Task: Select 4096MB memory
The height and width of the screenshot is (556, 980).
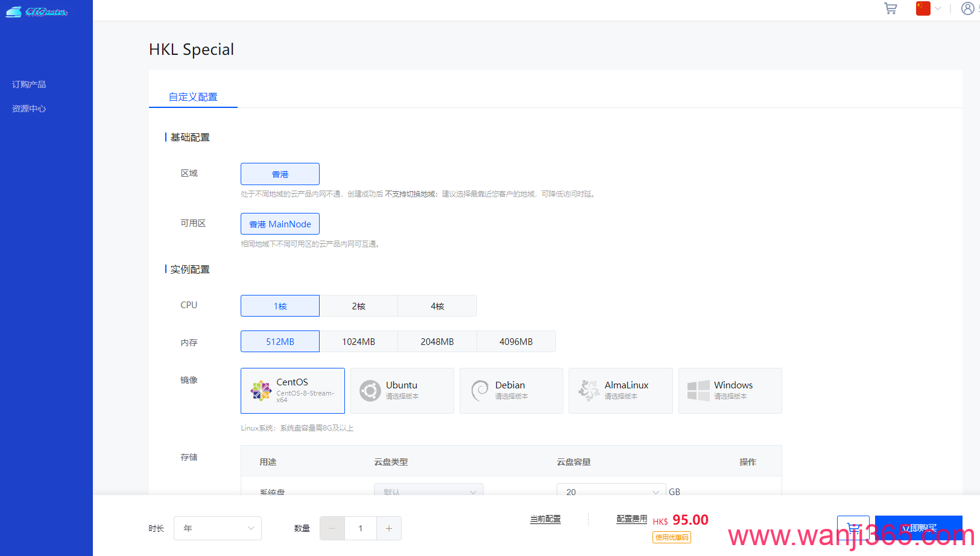Action: [516, 341]
